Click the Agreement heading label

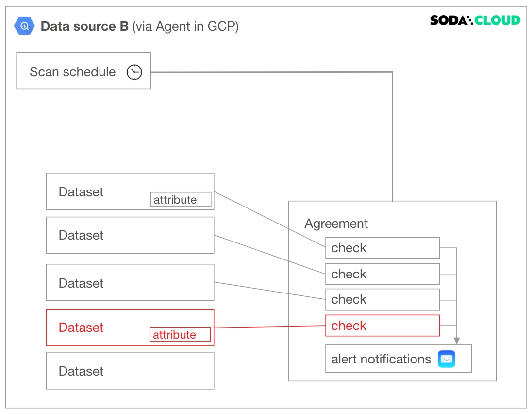coord(336,224)
